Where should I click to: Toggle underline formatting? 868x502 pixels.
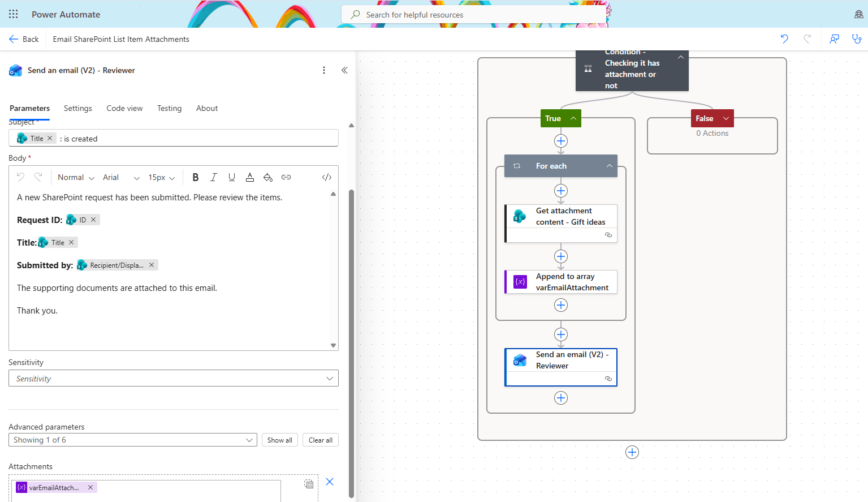[x=232, y=177]
